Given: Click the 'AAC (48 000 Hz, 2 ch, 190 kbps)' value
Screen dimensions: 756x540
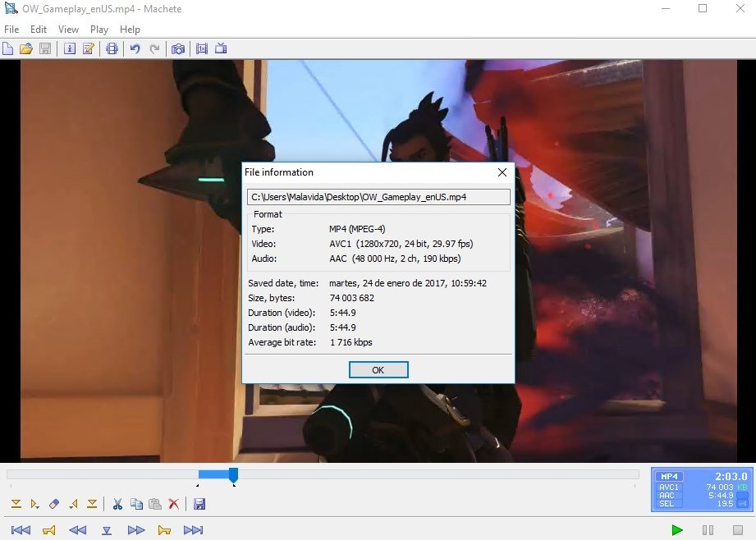Looking at the screenshot, I should click(395, 259).
